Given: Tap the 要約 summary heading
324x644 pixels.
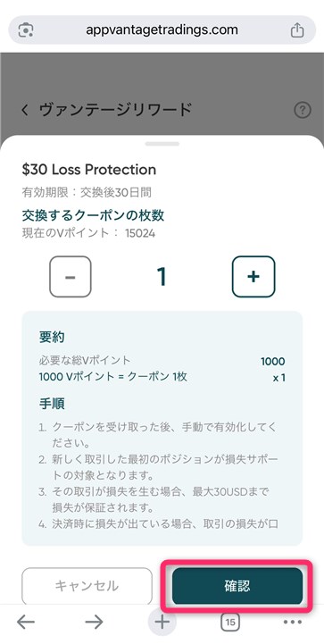Looking at the screenshot, I should pyautogui.click(x=52, y=337).
